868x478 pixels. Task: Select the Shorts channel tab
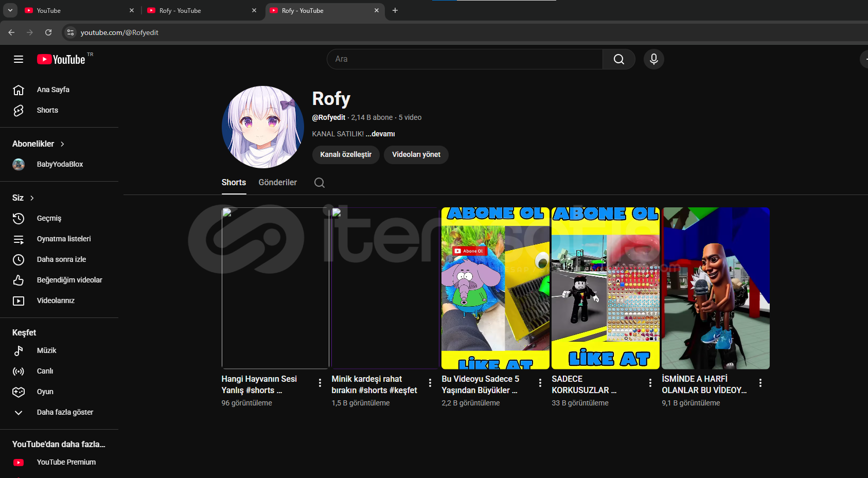tap(234, 183)
